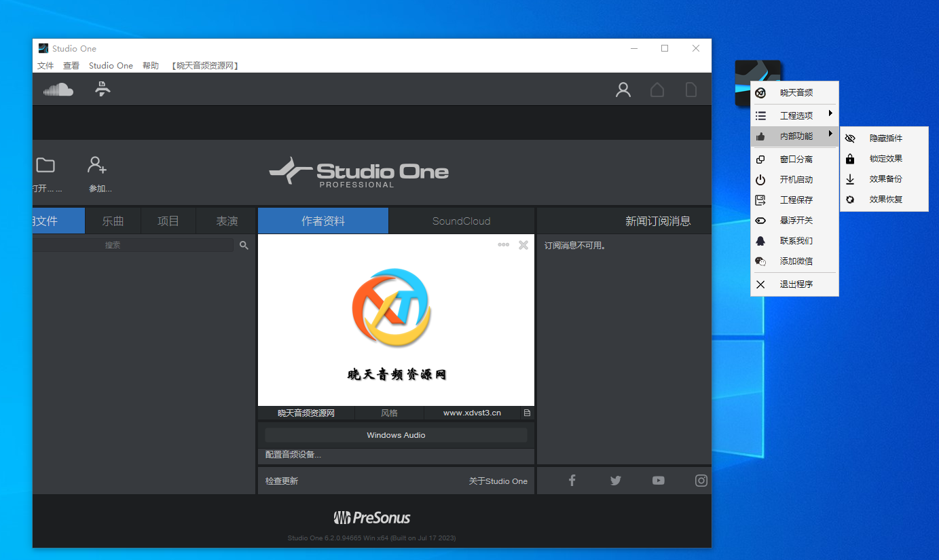Click the Studio One version build text

(x=372, y=538)
